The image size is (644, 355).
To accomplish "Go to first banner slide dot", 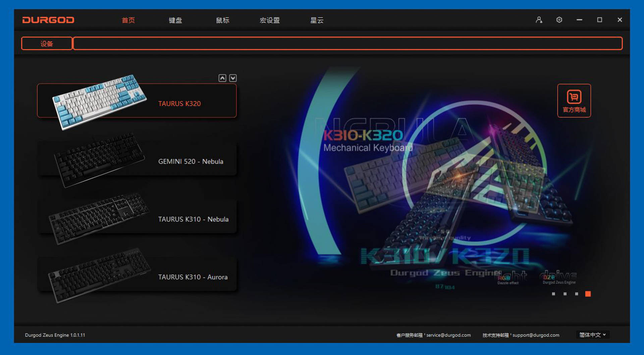I will [553, 294].
